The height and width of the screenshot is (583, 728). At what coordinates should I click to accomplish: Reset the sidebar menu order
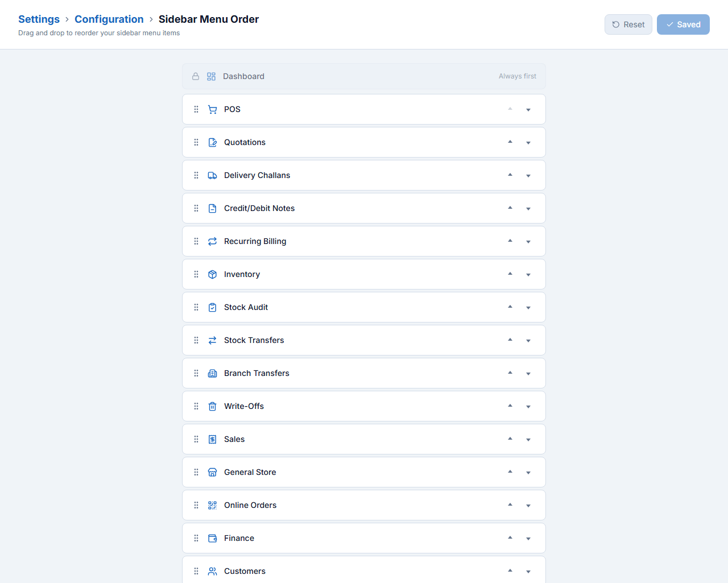(628, 24)
